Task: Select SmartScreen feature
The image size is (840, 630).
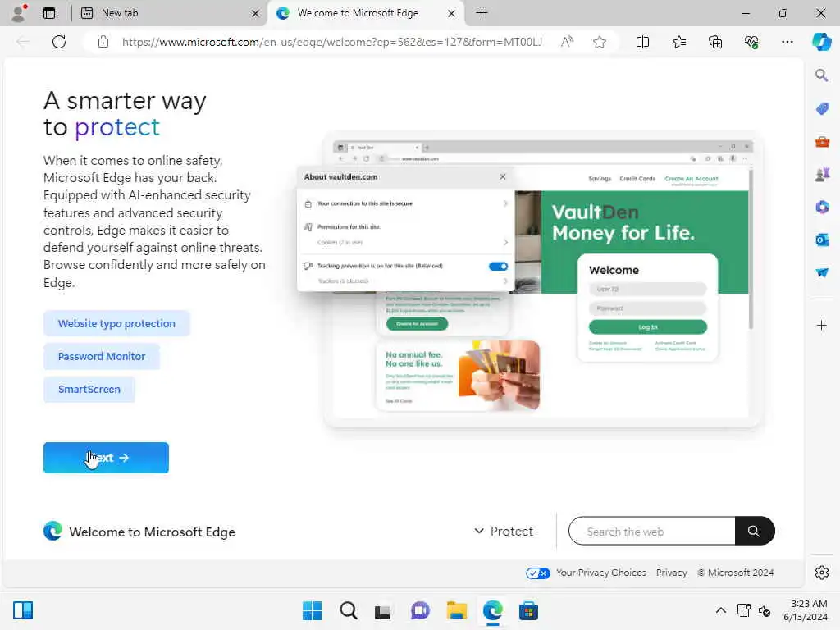Action: click(89, 389)
